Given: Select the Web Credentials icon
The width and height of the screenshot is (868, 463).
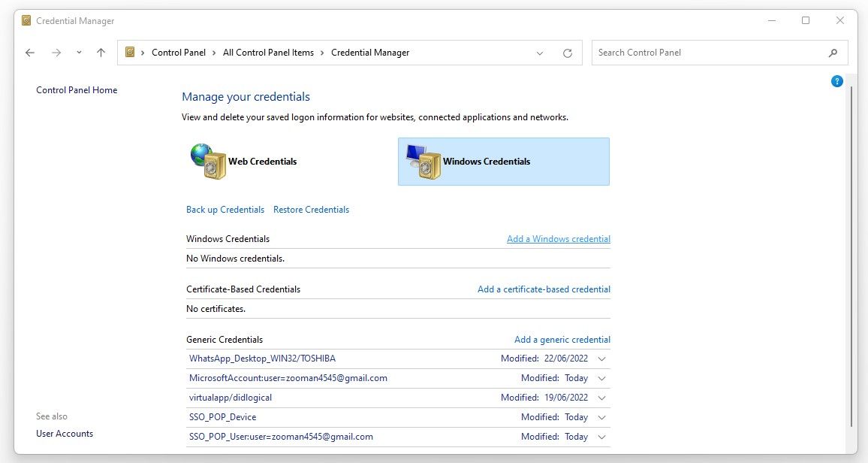Looking at the screenshot, I should point(209,161).
